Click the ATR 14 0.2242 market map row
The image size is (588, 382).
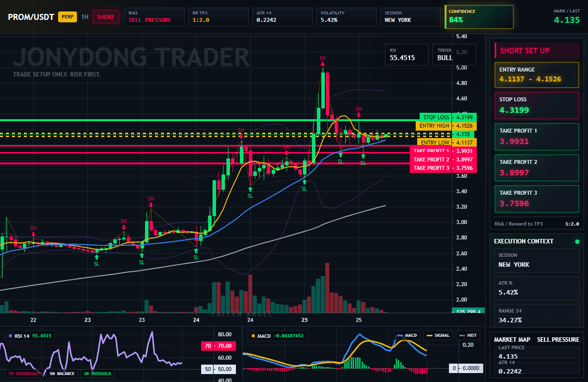pos(537,368)
